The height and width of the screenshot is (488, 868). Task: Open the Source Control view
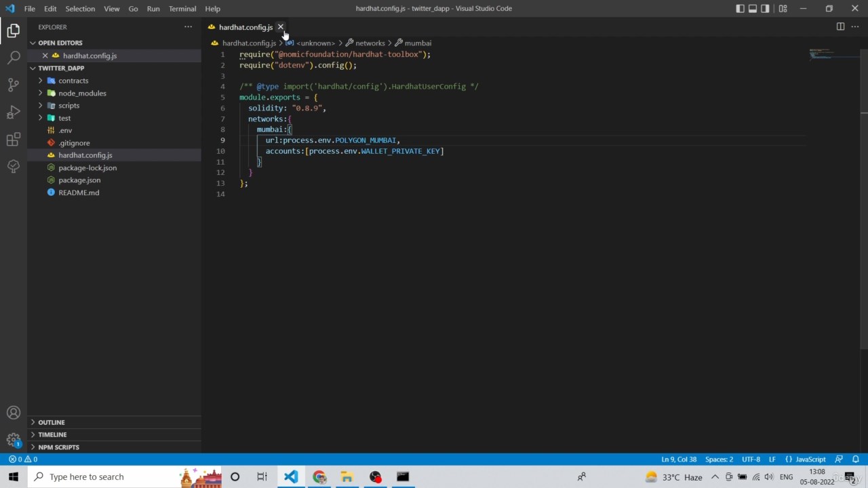(14, 85)
